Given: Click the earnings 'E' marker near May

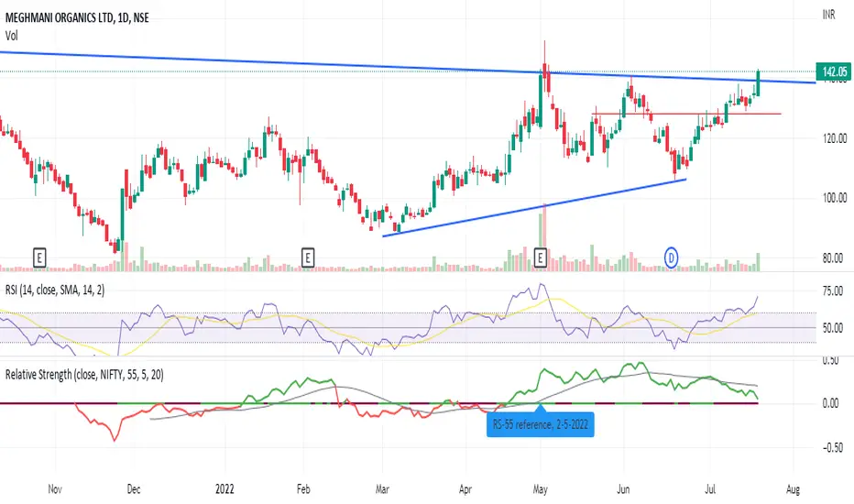Looking at the screenshot, I should click(541, 257).
